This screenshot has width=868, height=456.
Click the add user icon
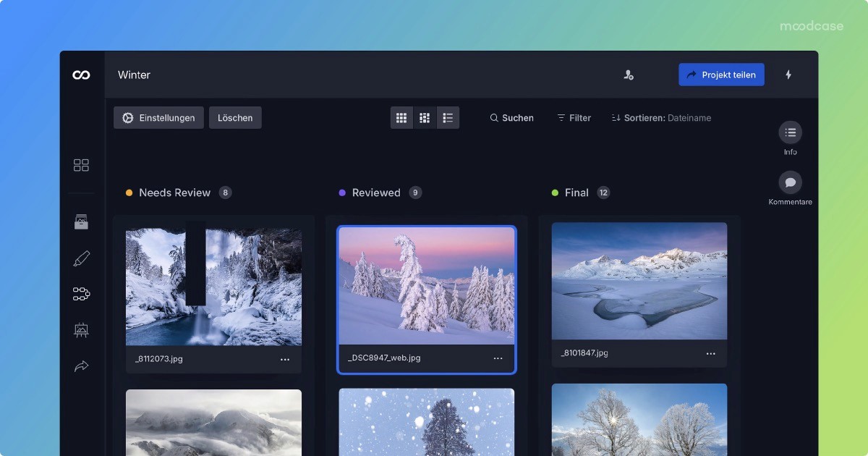[x=629, y=75]
